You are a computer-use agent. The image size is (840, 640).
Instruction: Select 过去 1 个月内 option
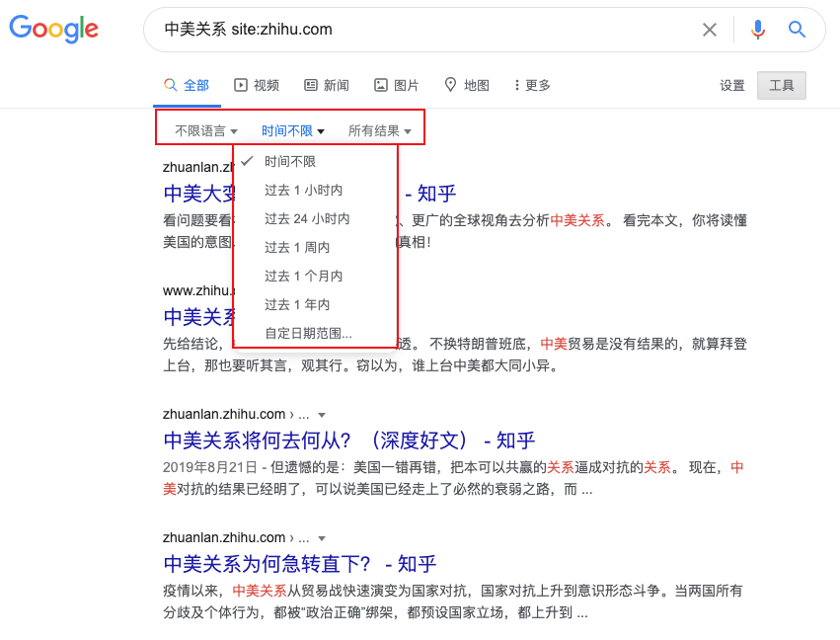point(315,276)
